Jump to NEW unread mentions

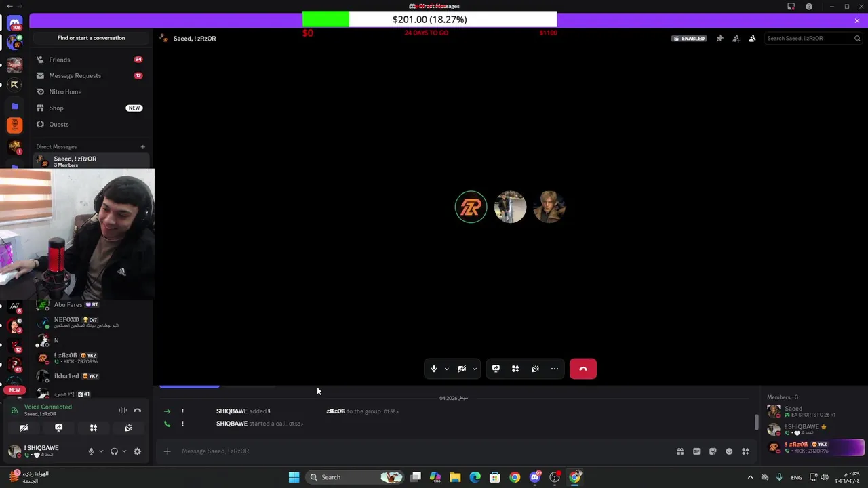pyautogui.click(x=14, y=390)
